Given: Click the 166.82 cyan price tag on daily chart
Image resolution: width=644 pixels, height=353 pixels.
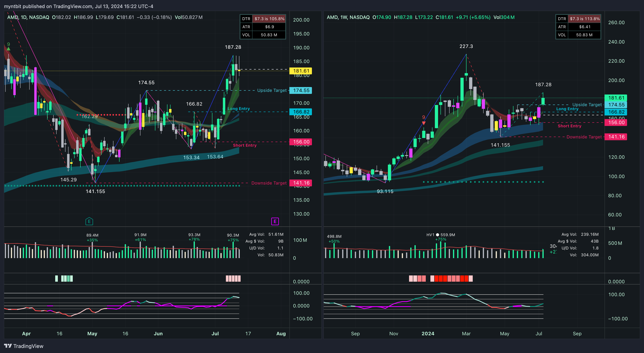Looking at the screenshot, I should [x=301, y=112].
